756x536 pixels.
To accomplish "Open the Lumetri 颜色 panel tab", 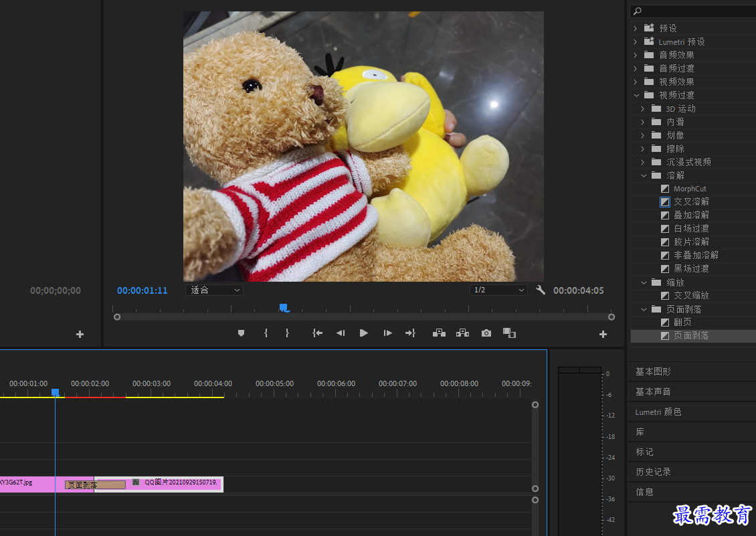I will pos(658,412).
